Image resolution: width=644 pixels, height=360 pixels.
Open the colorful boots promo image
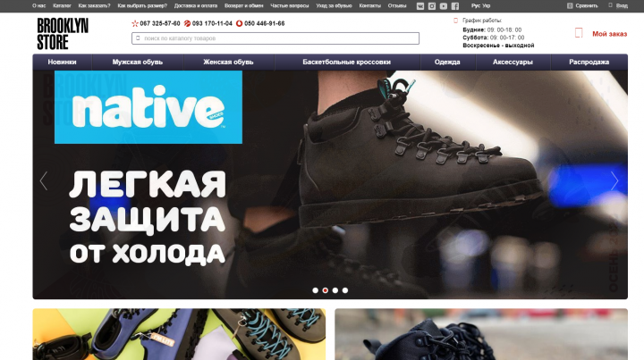click(x=179, y=334)
